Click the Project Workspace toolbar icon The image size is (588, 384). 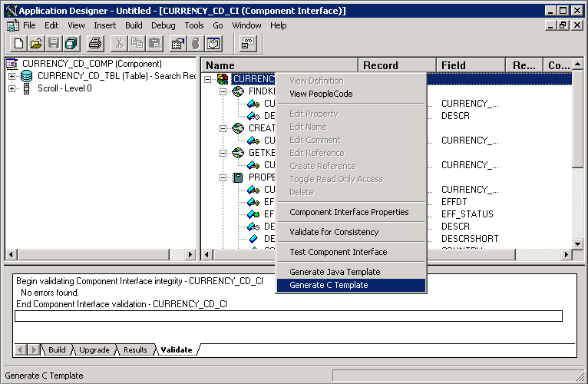213,44
